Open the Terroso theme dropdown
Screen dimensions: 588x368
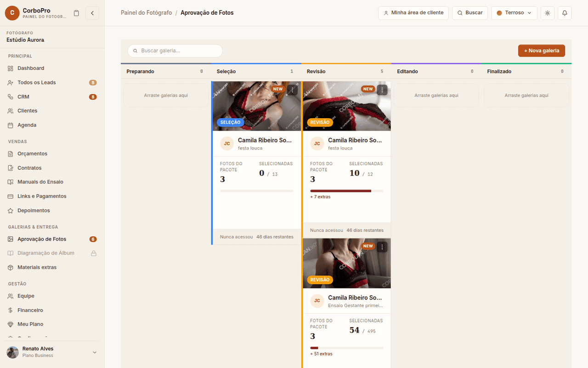514,13
